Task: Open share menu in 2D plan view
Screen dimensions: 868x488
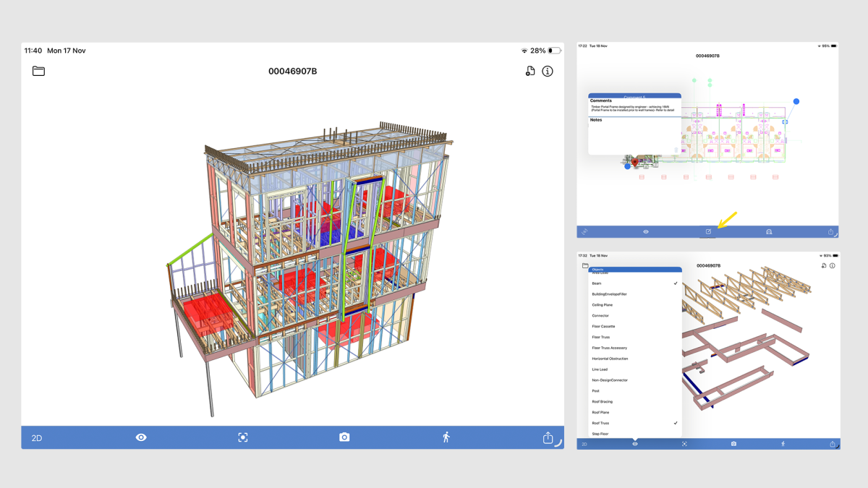Action: click(830, 232)
